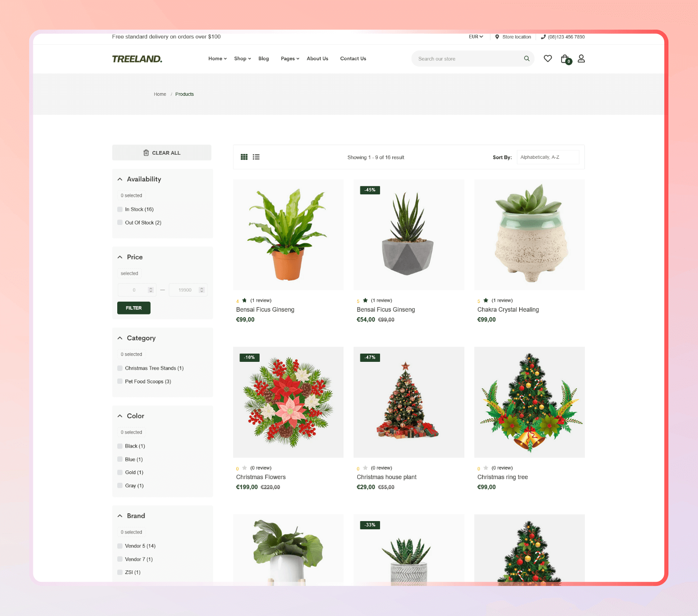Check the Blue color checkbox

pyautogui.click(x=120, y=459)
